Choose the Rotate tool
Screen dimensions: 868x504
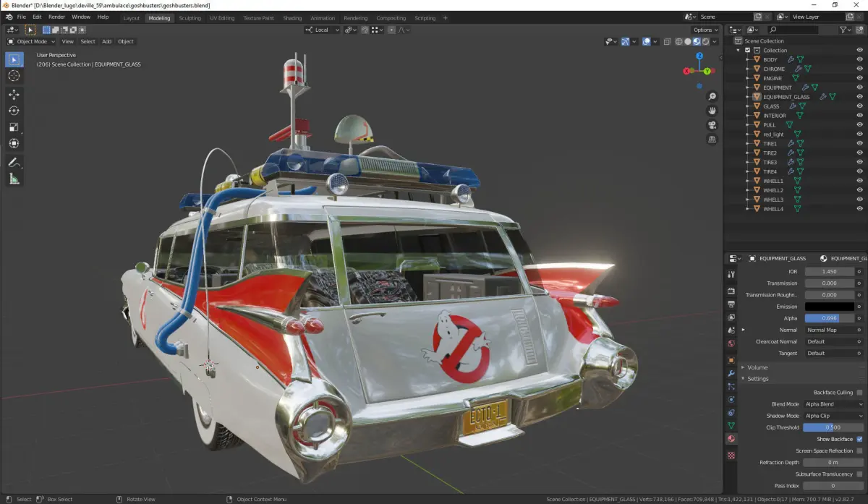(x=14, y=111)
